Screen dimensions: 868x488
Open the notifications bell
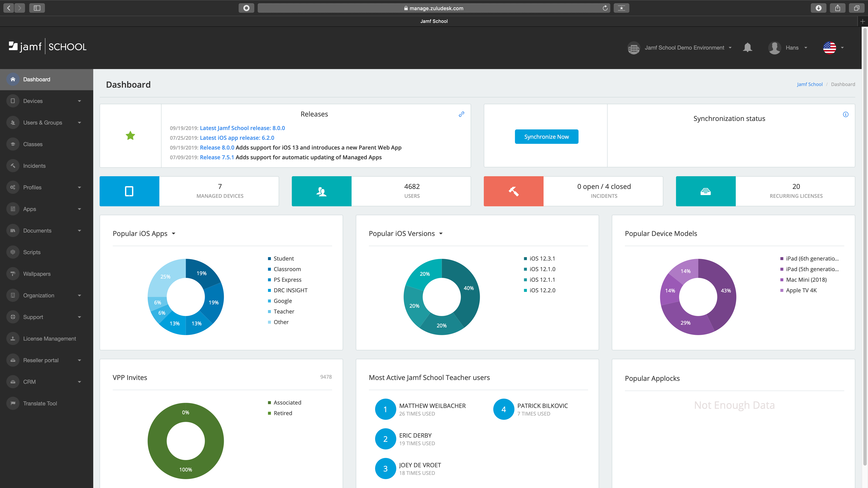pos(747,47)
